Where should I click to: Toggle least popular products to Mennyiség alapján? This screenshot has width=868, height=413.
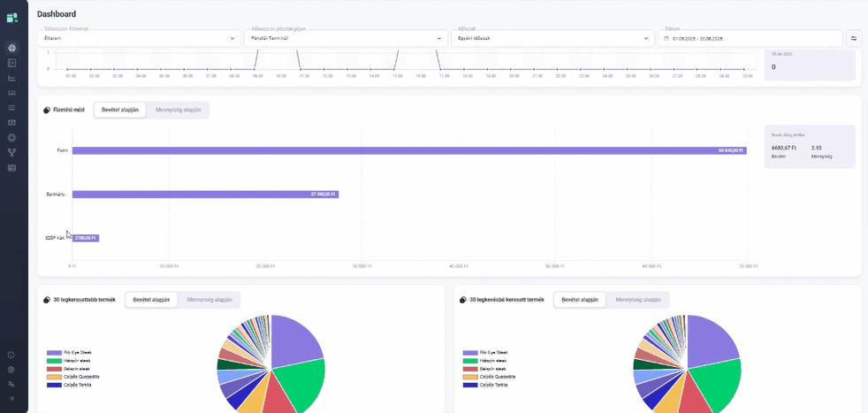pos(638,300)
